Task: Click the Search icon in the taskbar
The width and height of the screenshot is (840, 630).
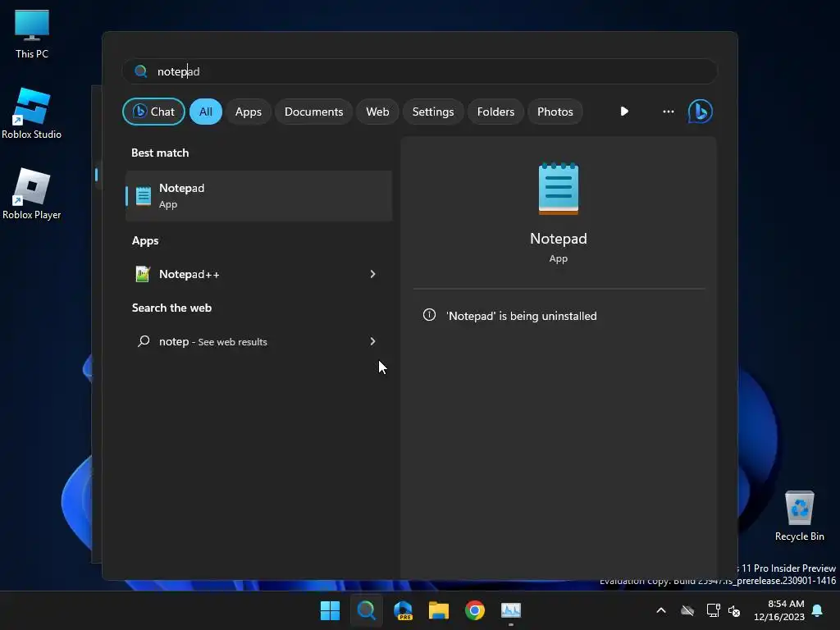Action: [367, 610]
